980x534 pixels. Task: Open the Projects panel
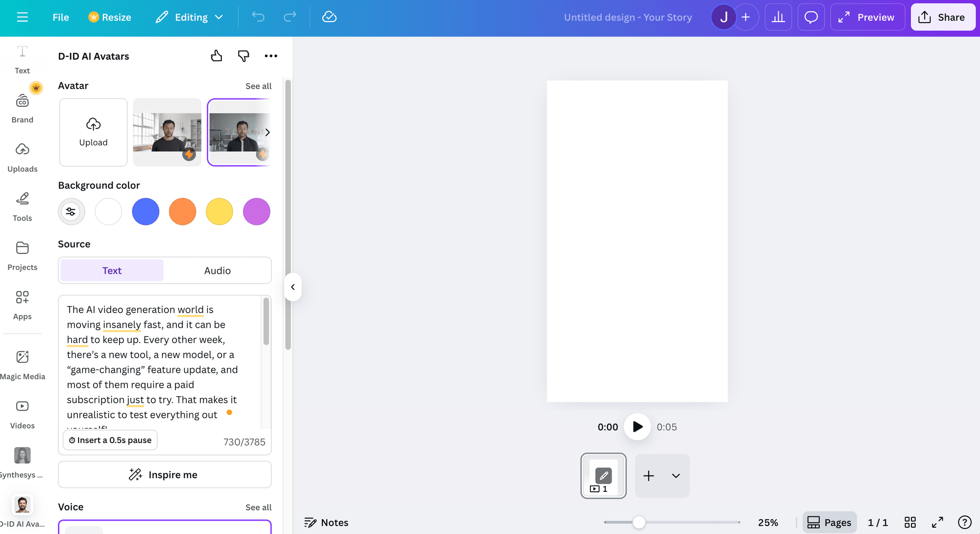[x=22, y=254]
